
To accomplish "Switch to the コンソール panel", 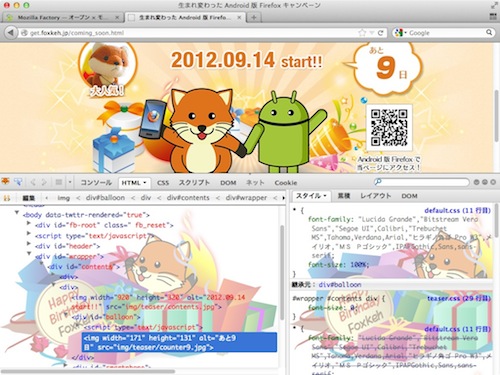I will pyautogui.click(x=96, y=183).
